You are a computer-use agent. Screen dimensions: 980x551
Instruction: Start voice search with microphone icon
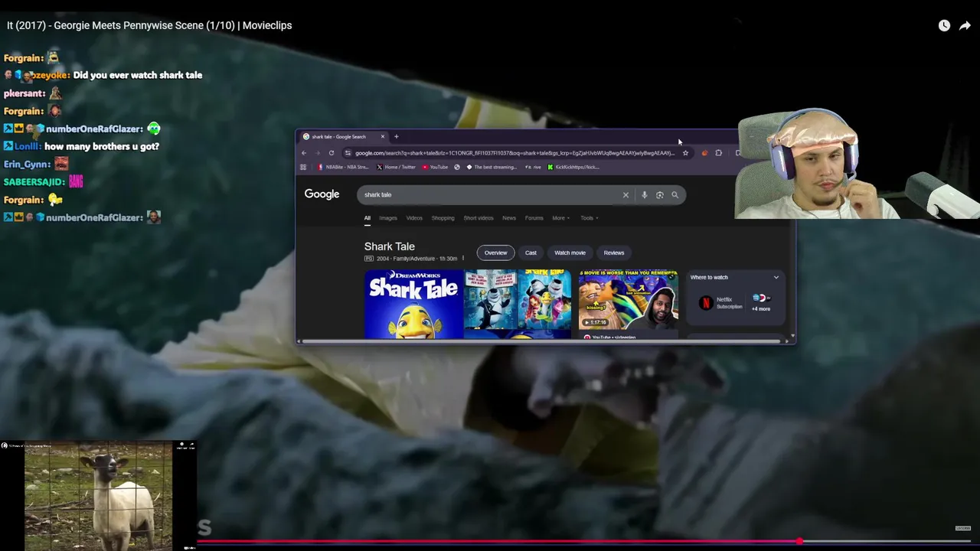point(645,194)
